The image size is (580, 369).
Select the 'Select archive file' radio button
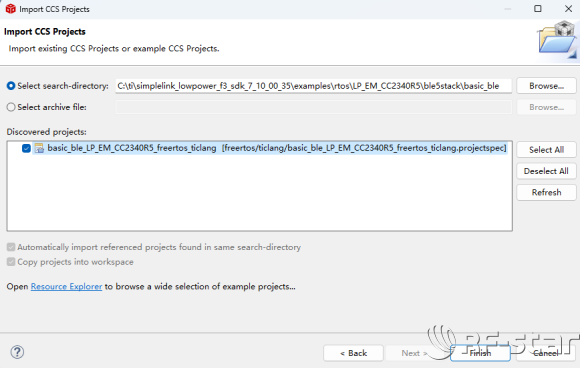(x=11, y=107)
